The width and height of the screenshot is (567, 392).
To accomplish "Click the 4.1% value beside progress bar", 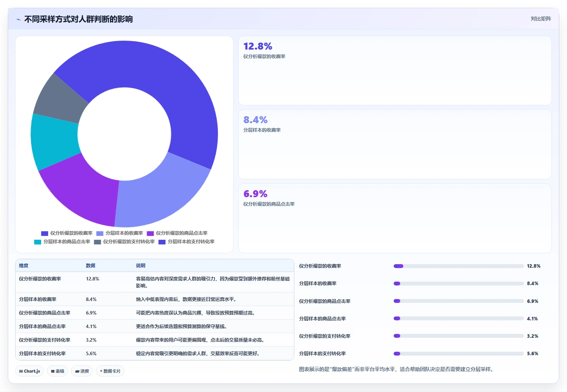I will 532,319.
